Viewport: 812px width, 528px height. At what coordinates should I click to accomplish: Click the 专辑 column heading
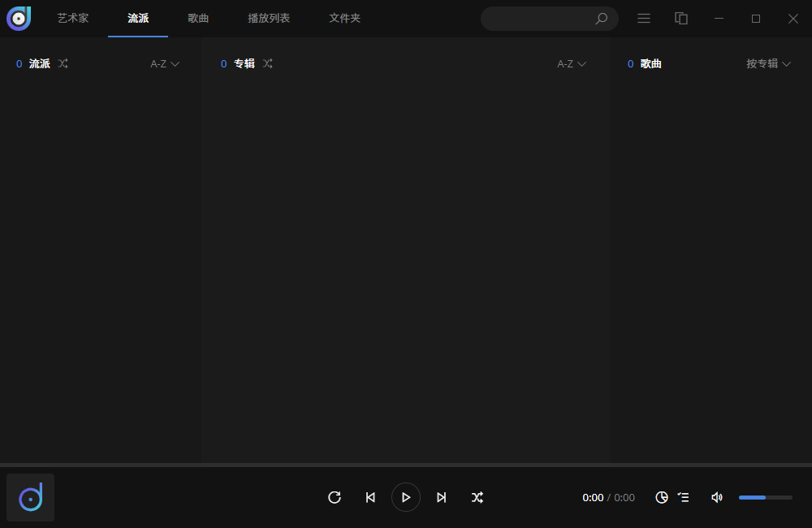click(244, 63)
